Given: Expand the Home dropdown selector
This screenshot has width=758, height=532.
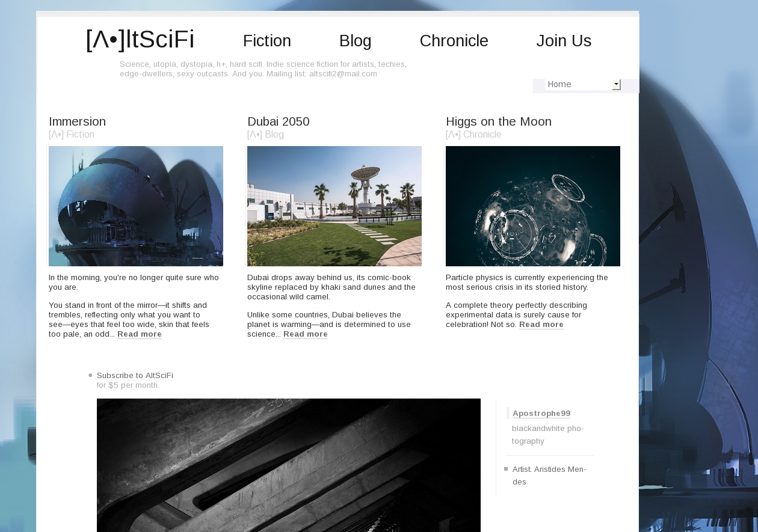Looking at the screenshot, I should click(x=582, y=84).
